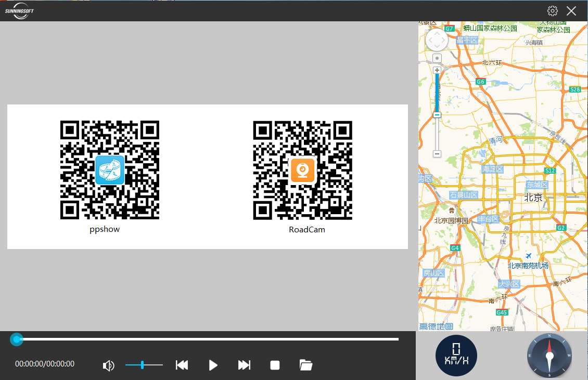Viewport: 588px width, 380px height.
Task: Open the settings gear in title bar
Action: 553,11
